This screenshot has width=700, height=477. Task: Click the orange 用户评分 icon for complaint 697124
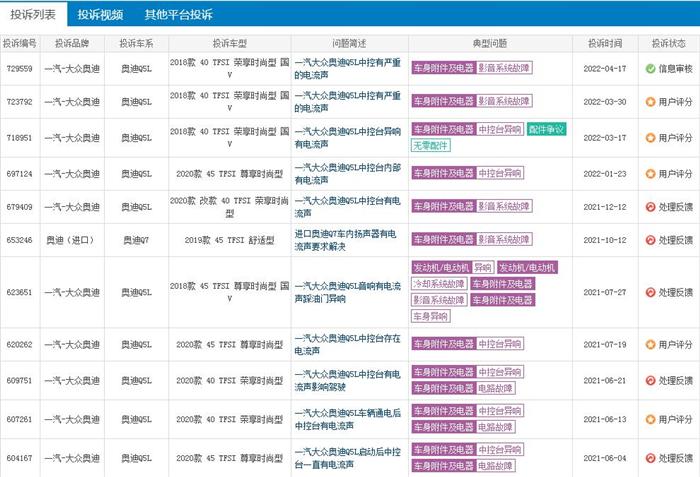click(650, 174)
